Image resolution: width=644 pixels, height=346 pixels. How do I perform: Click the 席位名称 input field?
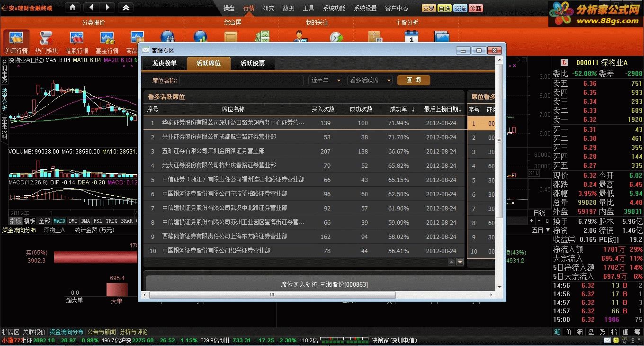pyautogui.click(x=241, y=80)
